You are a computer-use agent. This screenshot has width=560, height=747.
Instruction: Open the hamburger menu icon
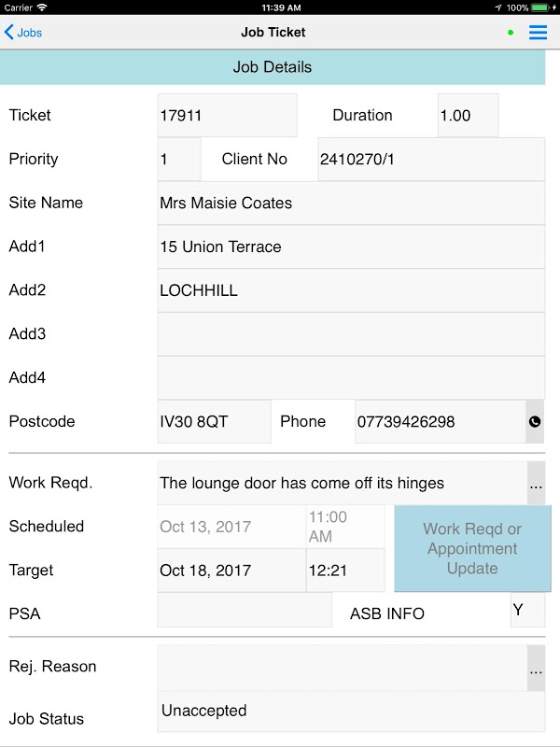538,33
